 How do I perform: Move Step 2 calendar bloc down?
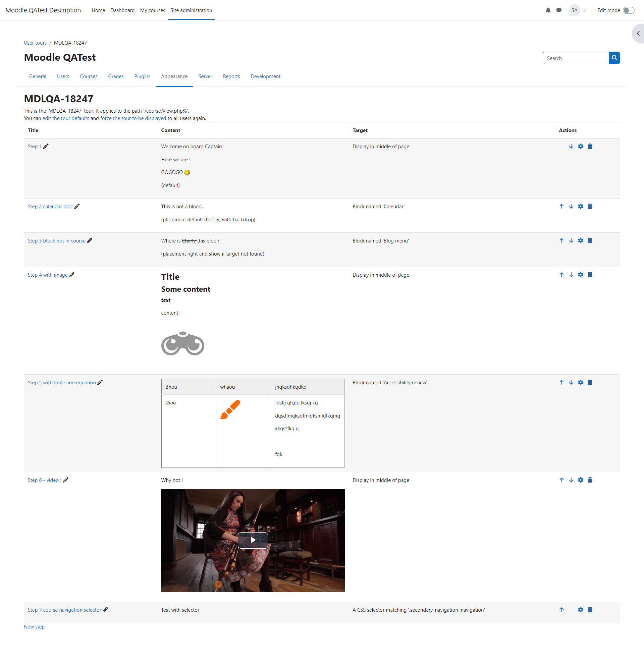coord(571,206)
